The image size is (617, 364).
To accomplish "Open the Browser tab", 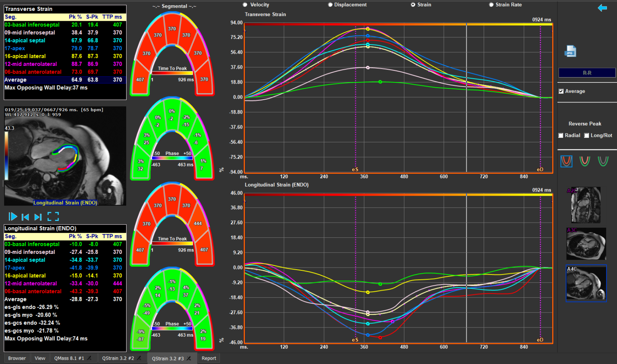I will [x=17, y=358].
